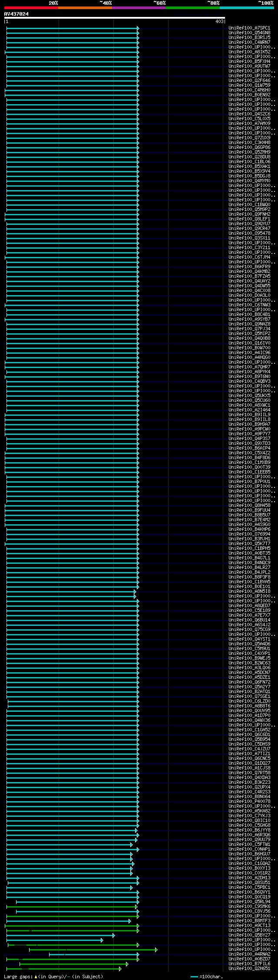Click the =100char. scale legend
Viewport: 278px width, 980px height.
(x=207, y=977)
